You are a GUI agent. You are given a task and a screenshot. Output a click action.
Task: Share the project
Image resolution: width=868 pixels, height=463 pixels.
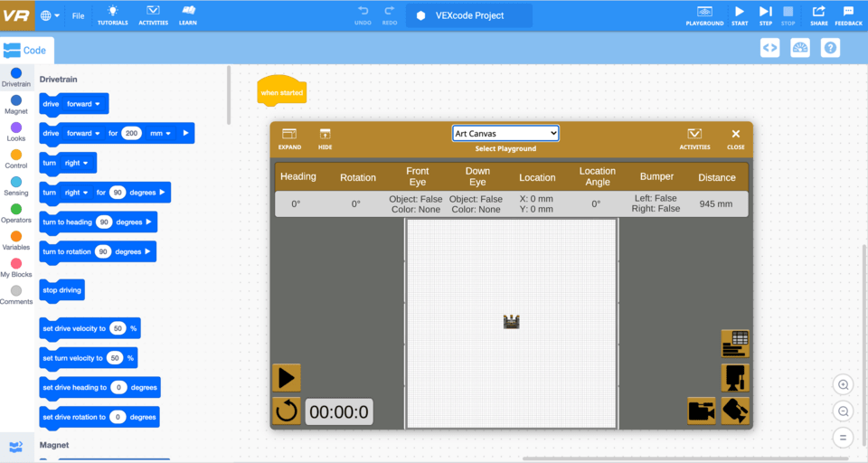[819, 15]
